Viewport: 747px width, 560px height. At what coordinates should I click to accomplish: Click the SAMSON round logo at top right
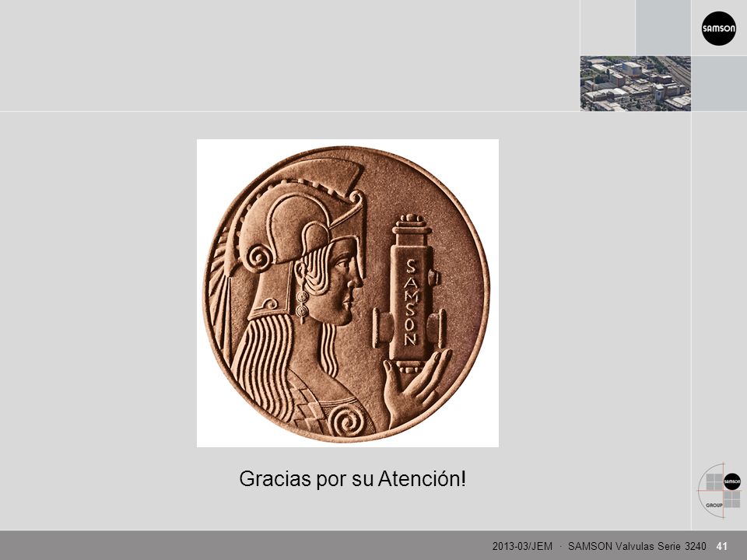coord(719,28)
